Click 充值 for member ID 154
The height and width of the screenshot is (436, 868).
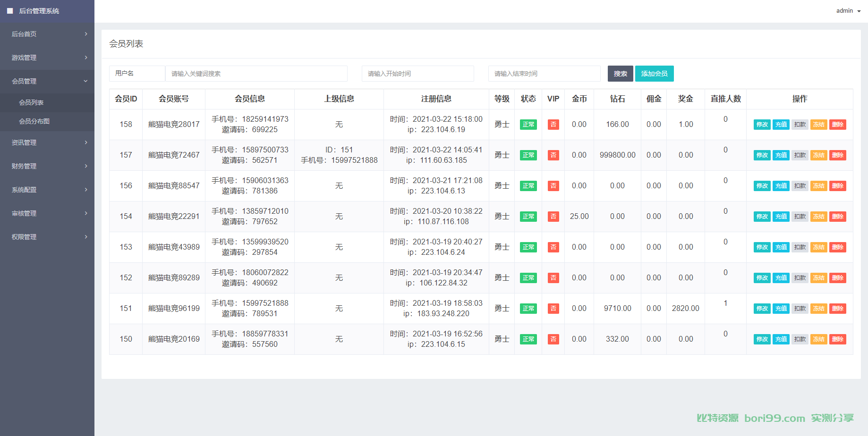click(781, 217)
